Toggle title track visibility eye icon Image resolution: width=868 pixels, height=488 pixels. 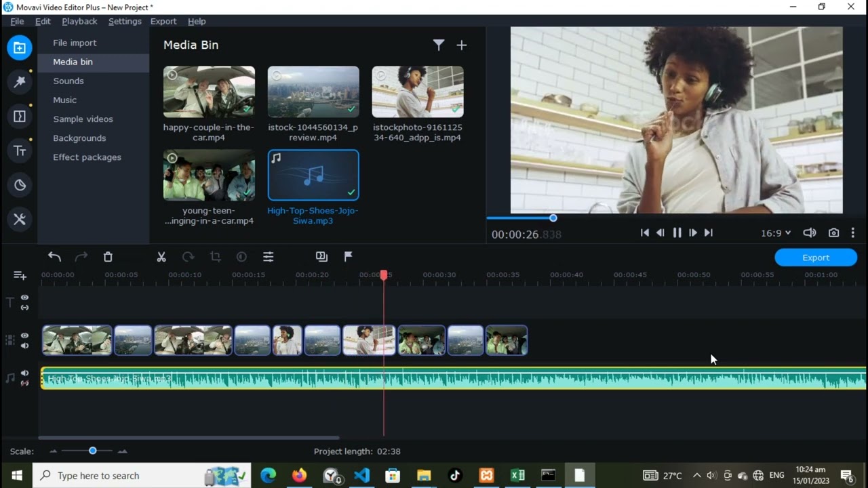24,298
